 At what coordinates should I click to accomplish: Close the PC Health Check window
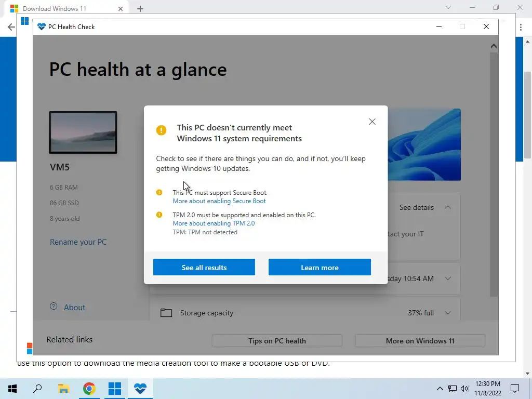(x=486, y=27)
